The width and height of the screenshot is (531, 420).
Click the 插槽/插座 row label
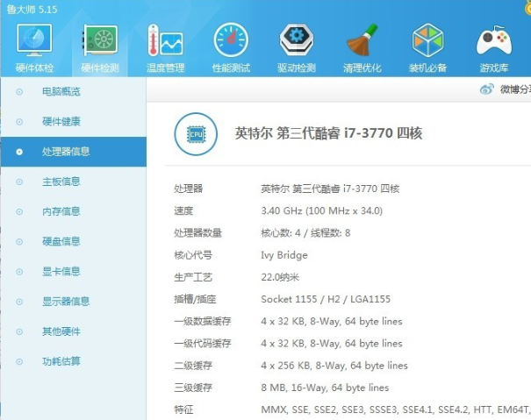click(195, 299)
